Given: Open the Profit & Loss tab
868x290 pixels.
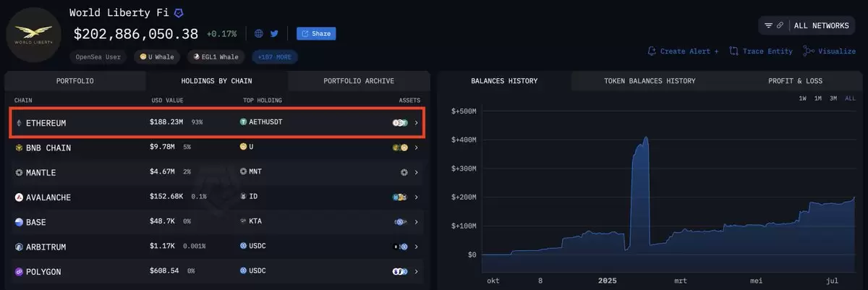Looking at the screenshot, I should [x=795, y=81].
